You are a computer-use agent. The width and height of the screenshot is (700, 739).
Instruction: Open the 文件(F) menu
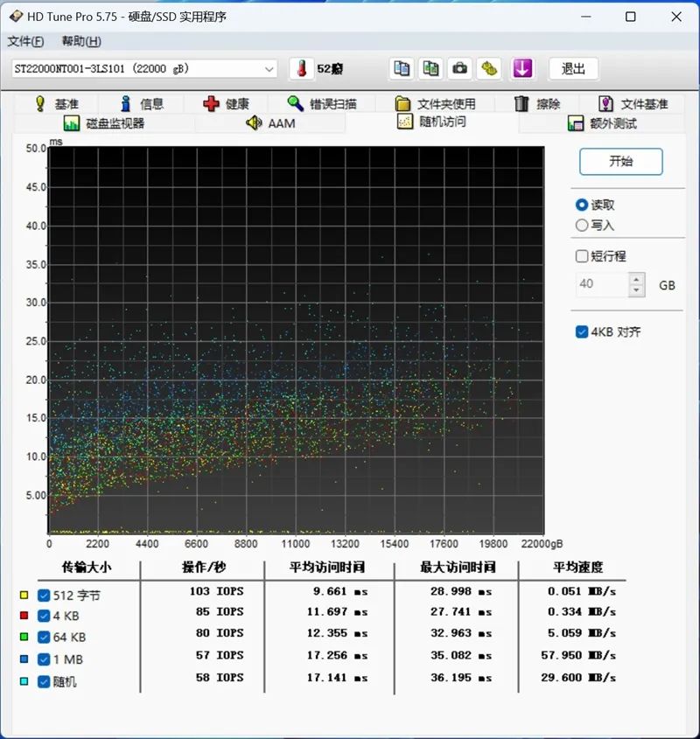[x=24, y=41]
